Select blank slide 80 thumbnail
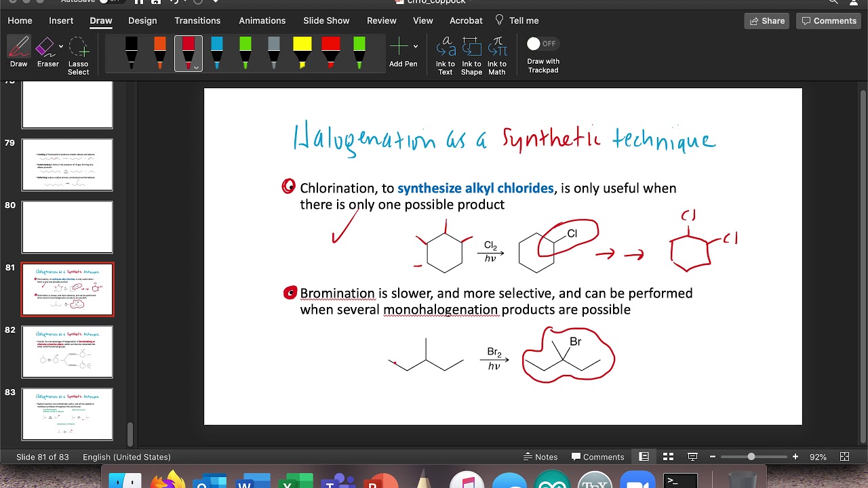 pyautogui.click(x=67, y=227)
